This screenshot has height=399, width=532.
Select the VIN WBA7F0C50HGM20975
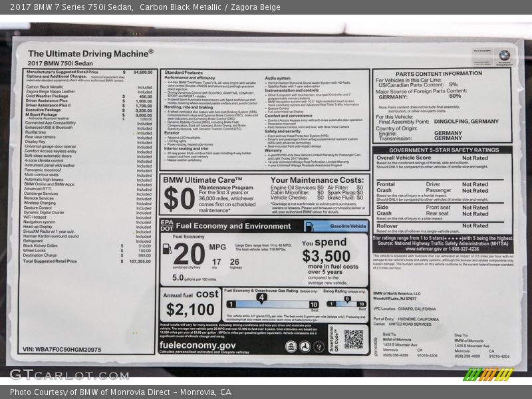point(62,350)
